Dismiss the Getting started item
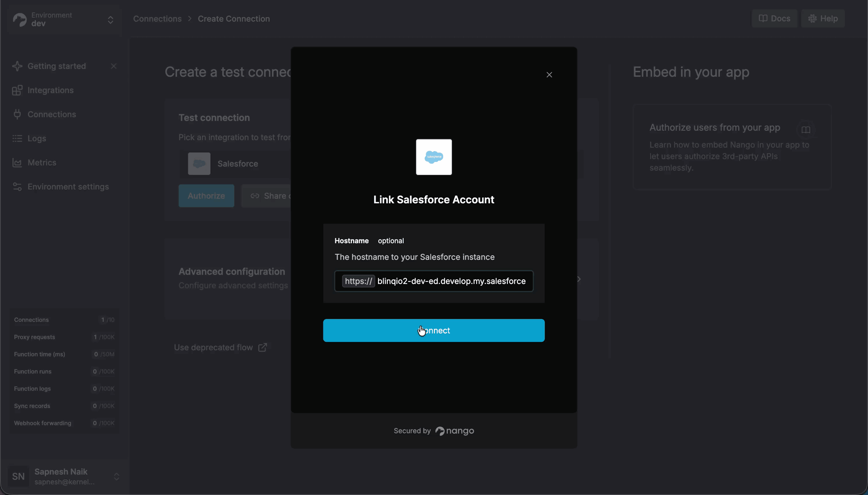 [x=114, y=66]
